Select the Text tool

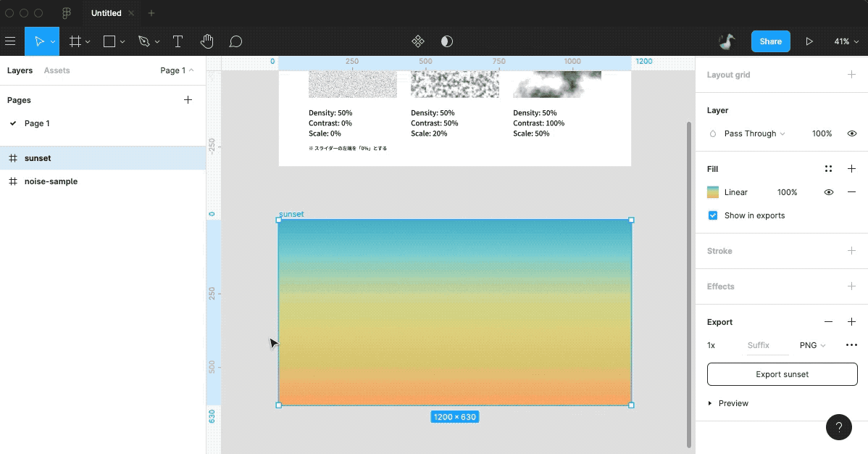[x=178, y=41]
